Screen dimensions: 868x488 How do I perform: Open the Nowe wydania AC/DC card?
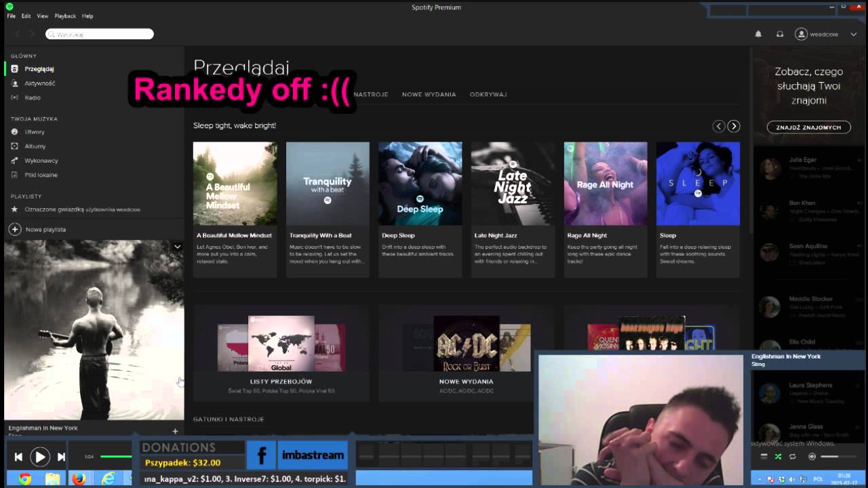(x=467, y=352)
